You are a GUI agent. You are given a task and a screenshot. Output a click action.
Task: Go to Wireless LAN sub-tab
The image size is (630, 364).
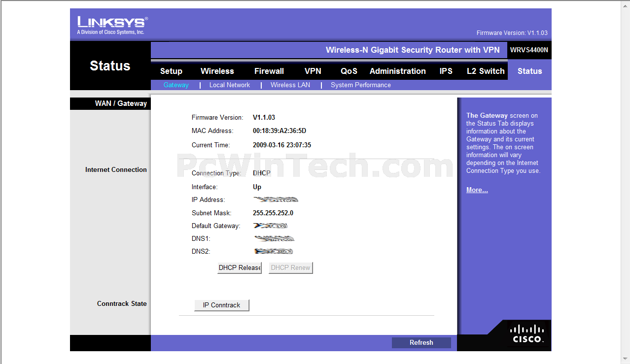tap(290, 85)
